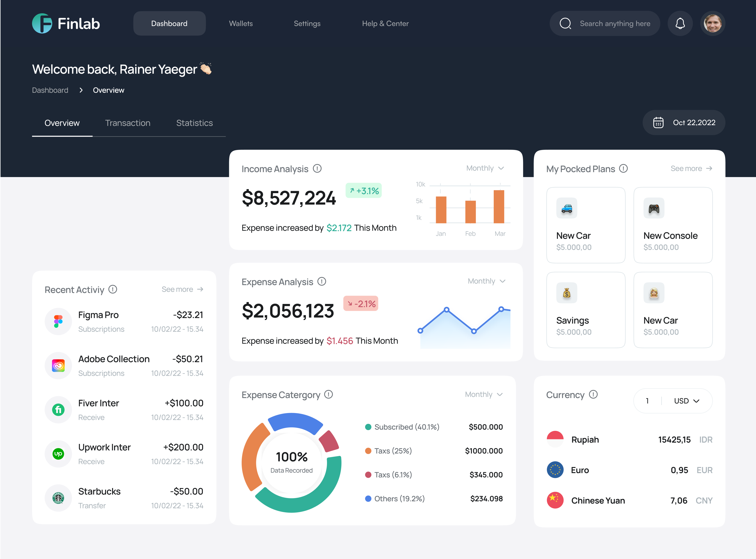Click the Mar bar in Income chart
Screen dimensions: 756x559
[499, 206]
